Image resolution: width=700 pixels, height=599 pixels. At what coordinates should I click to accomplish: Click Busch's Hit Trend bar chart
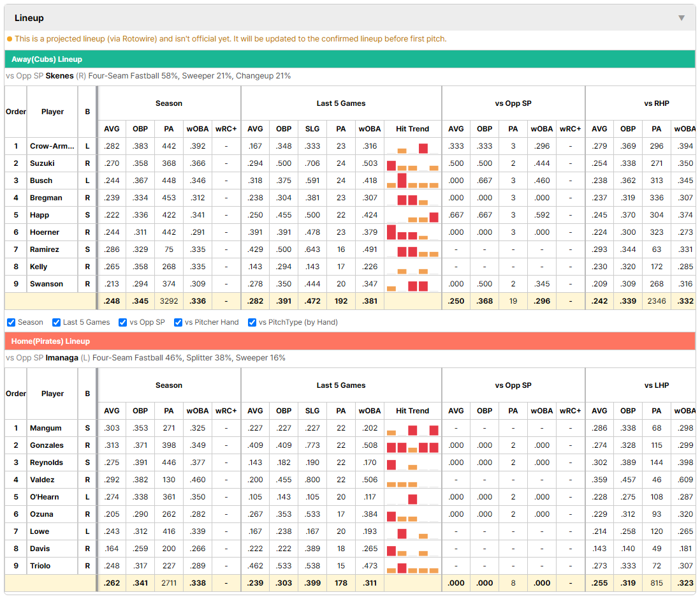tap(412, 181)
